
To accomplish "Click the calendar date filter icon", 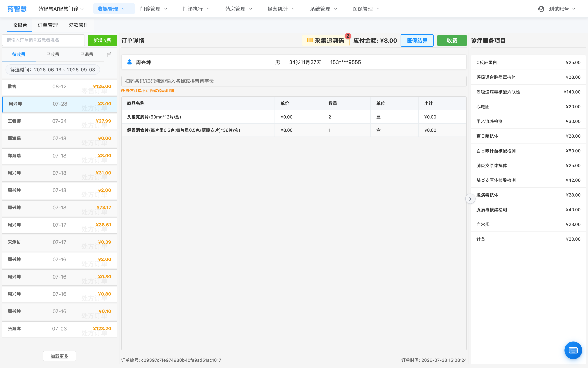I will [x=109, y=55].
